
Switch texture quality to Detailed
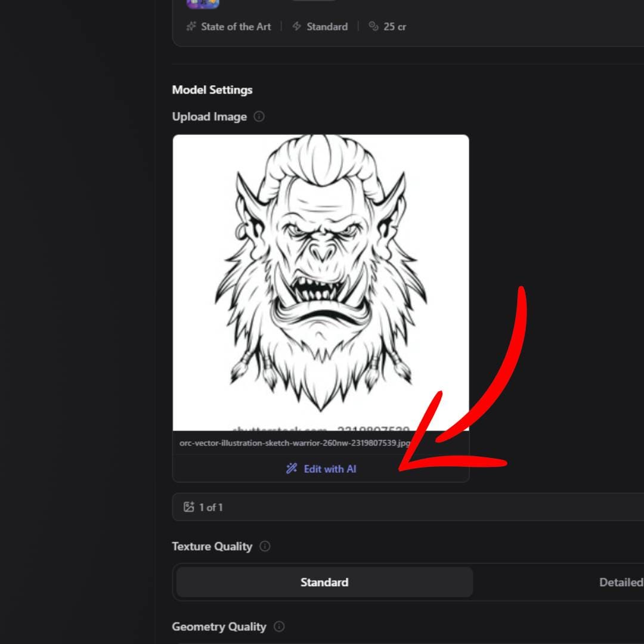pyautogui.click(x=620, y=582)
